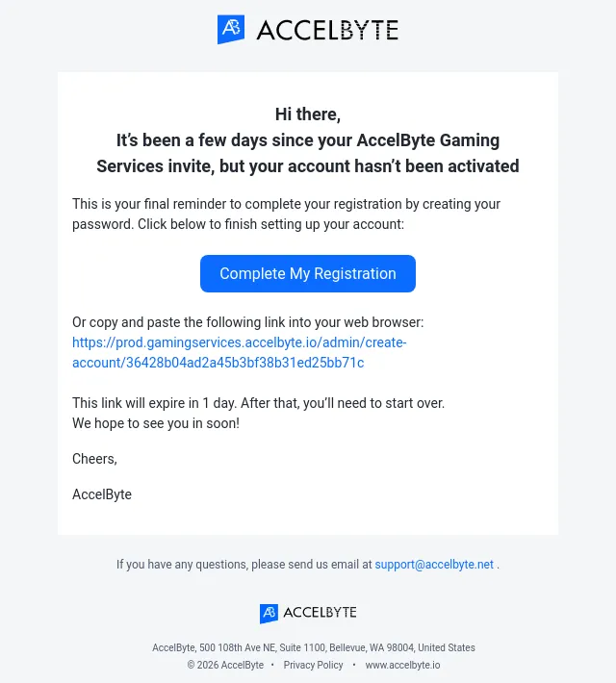Click the blue AB logo icon in header
The height and width of the screenshot is (683, 616).
click(x=231, y=29)
